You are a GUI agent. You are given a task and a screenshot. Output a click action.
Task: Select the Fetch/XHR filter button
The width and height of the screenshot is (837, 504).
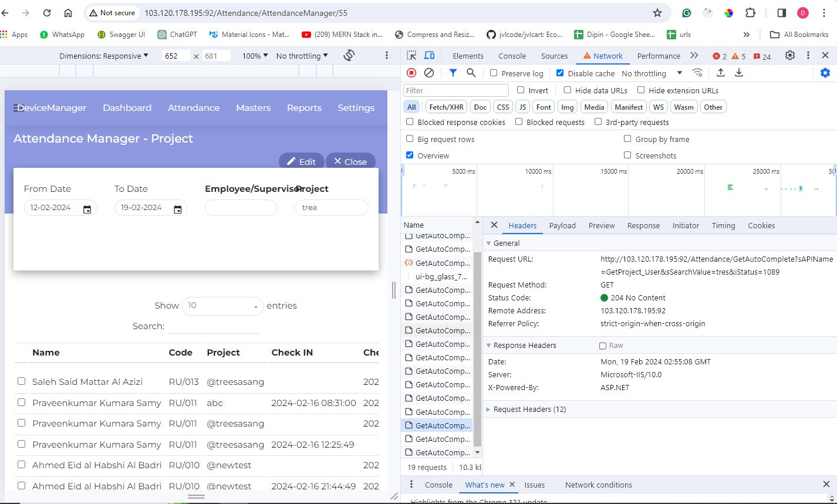coord(446,107)
